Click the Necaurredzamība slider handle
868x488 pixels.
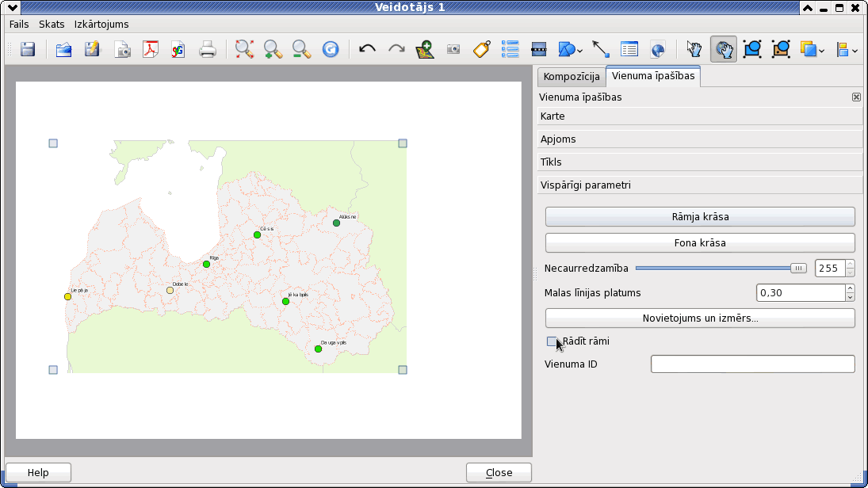[798, 269]
